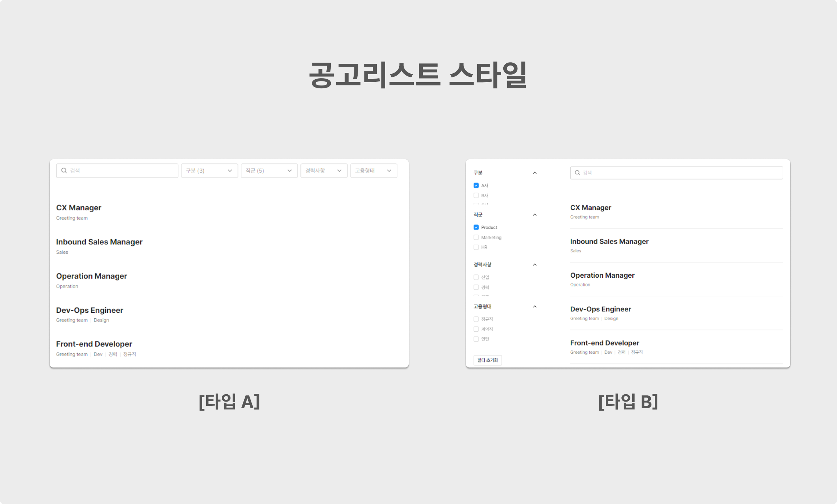This screenshot has width=837, height=504.
Task: Click search magnifier icon in Type B
Action: coord(578,173)
